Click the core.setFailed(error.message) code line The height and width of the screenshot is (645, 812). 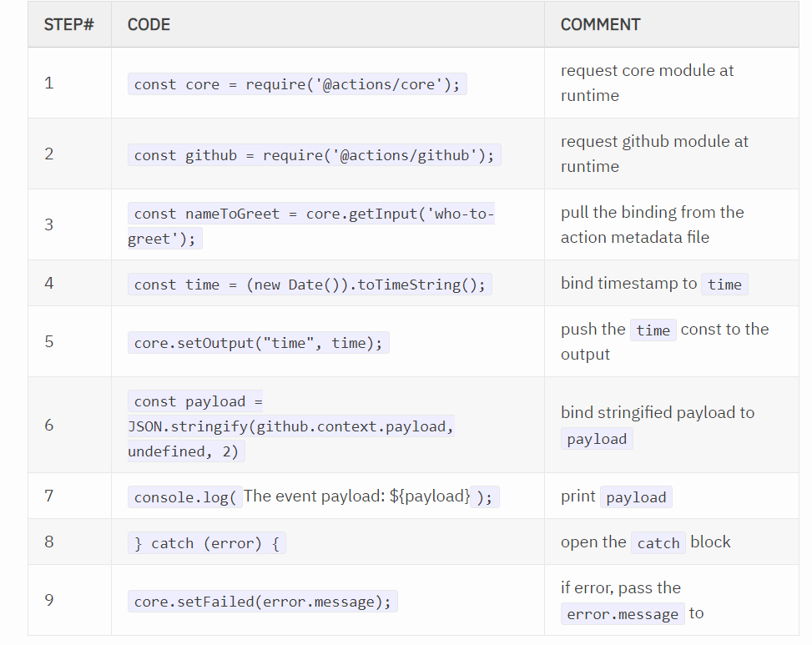click(263, 600)
